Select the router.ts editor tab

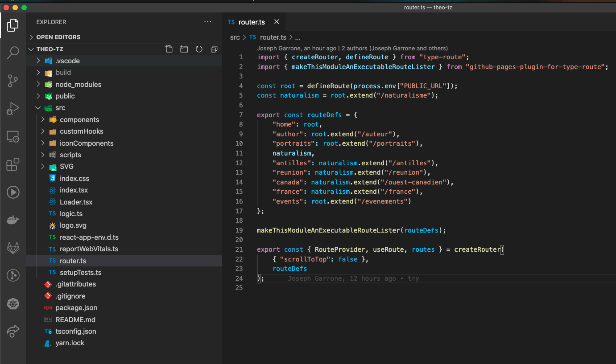point(253,22)
